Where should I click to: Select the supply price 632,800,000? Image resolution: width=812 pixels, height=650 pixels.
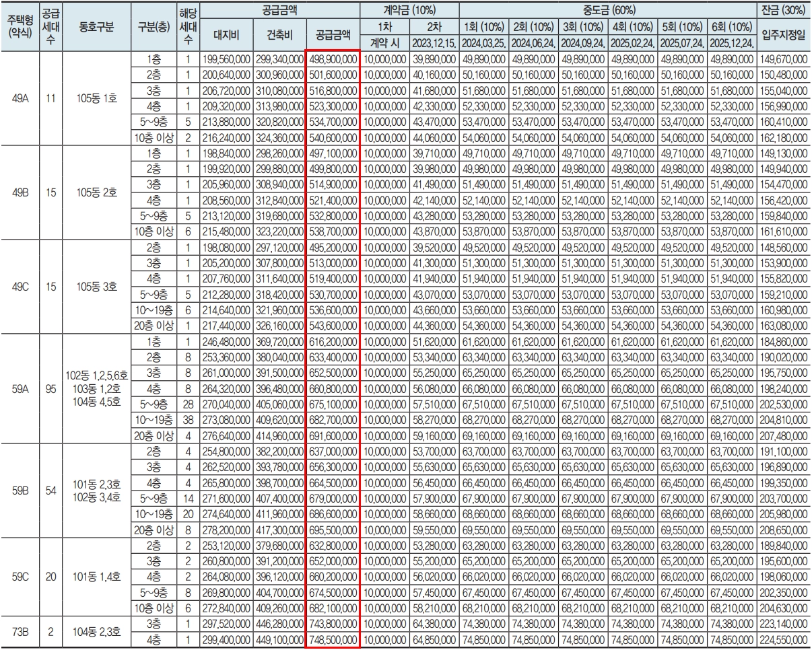tap(333, 546)
